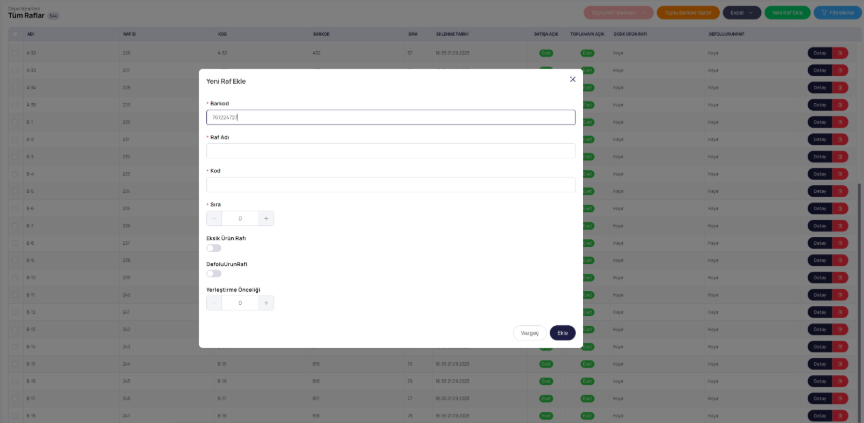
Task: Close the Yeni Raf Ekle dialog
Action: tap(573, 79)
